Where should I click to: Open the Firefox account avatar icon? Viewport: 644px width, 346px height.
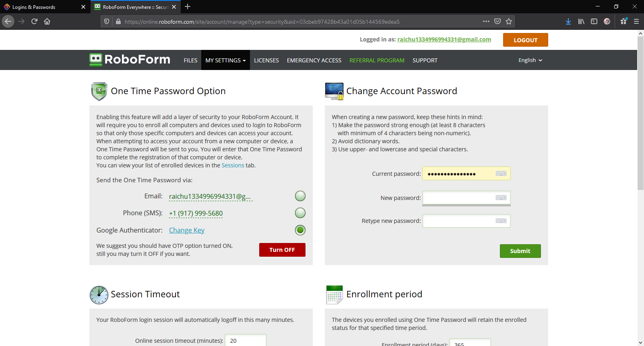click(x=607, y=21)
